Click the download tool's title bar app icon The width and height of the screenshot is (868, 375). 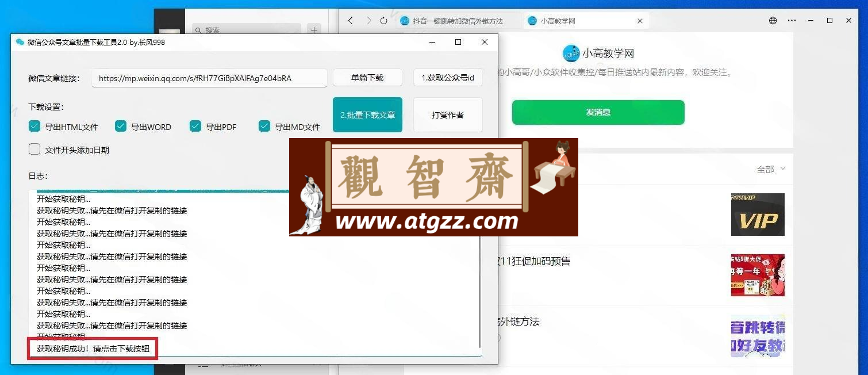click(20, 42)
